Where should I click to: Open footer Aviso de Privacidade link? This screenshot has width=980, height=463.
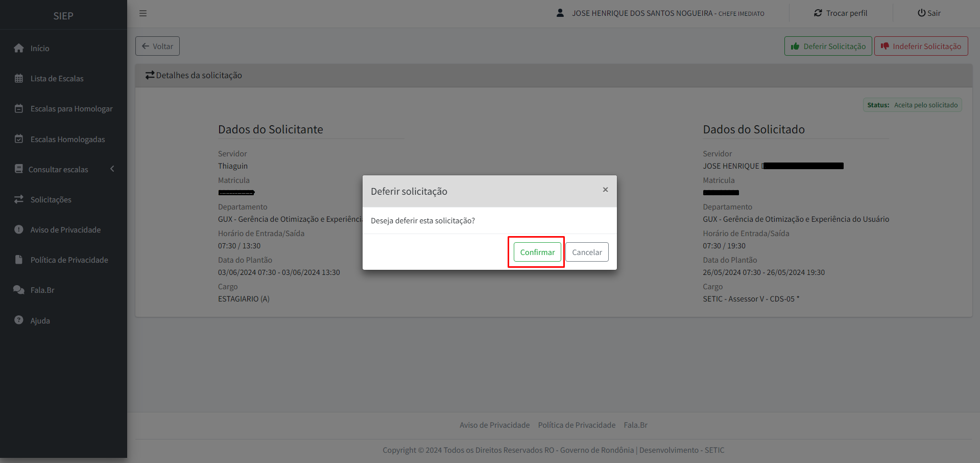tap(494, 425)
